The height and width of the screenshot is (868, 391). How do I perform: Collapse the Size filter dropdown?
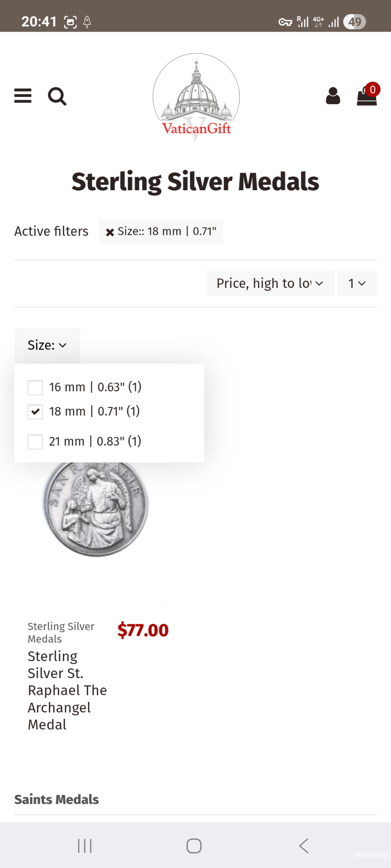[47, 345]
